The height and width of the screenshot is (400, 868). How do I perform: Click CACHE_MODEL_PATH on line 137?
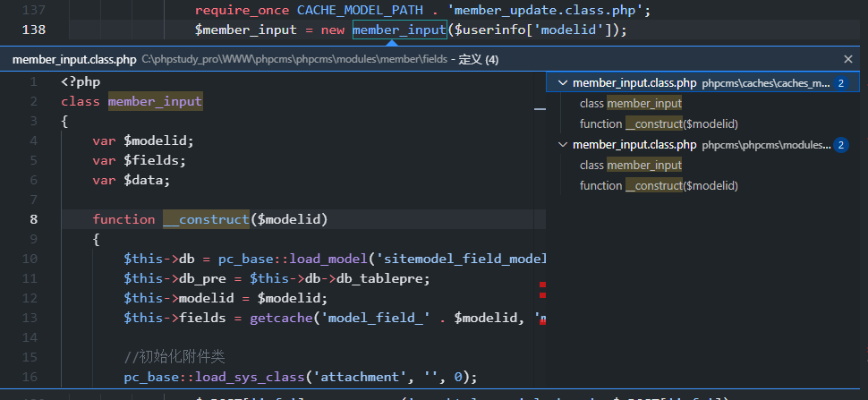pyautogui.click(x=361, y=10)
